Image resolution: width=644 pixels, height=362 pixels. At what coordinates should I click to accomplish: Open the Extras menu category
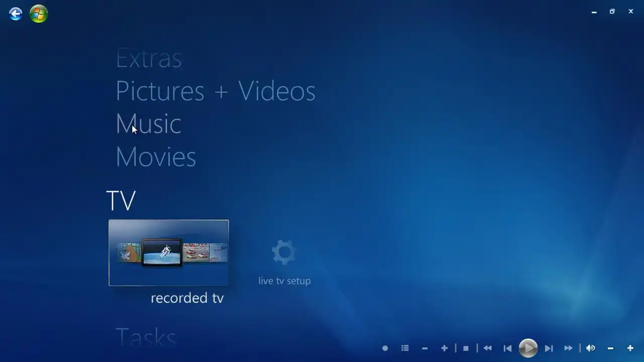pos(148,59)
